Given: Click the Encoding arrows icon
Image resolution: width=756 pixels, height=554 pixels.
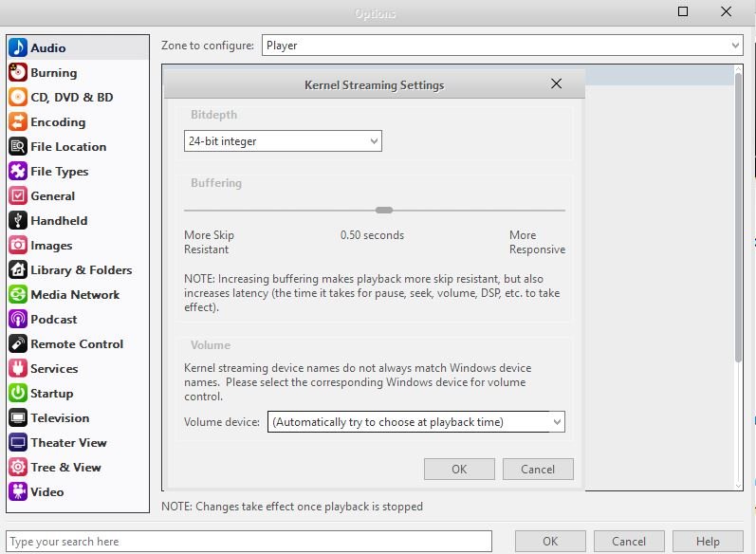Looking at the screenshot, I should [x=17, y=122].
